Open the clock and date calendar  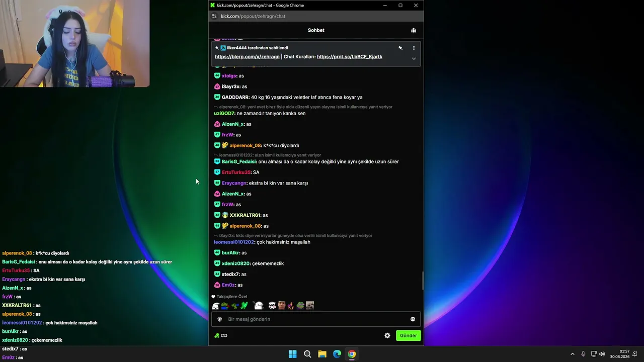point(620,354)
